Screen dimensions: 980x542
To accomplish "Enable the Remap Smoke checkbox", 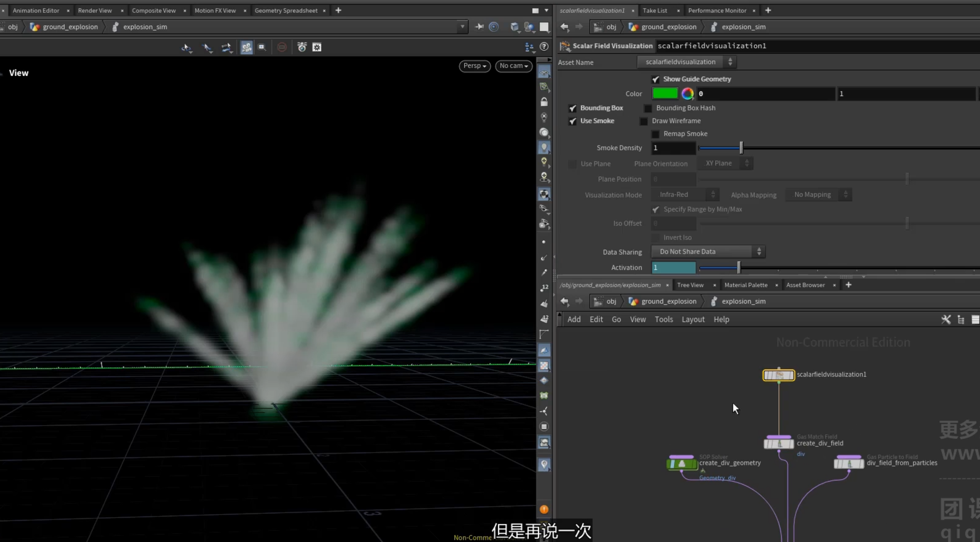I will 656,135.
